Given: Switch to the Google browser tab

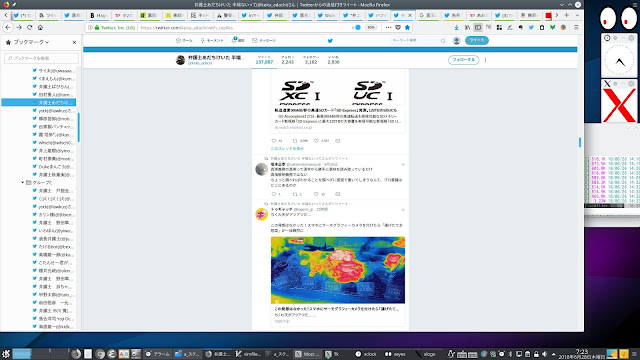Looking at the screenshot, I should [x=427, y=15].
